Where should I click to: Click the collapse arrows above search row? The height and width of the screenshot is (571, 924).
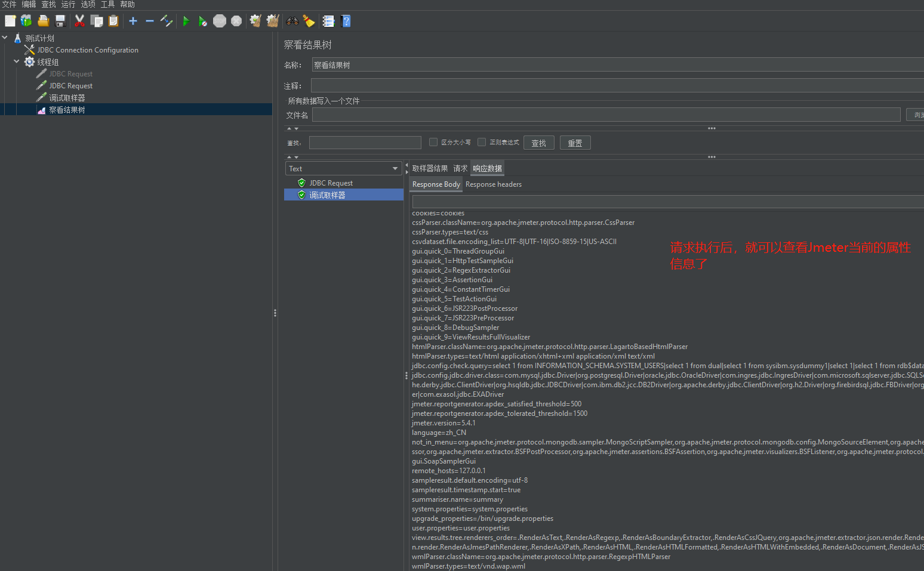292,128
